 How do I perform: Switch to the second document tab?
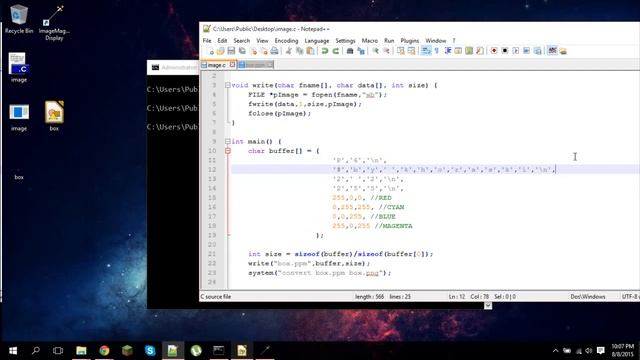(256, 65)
